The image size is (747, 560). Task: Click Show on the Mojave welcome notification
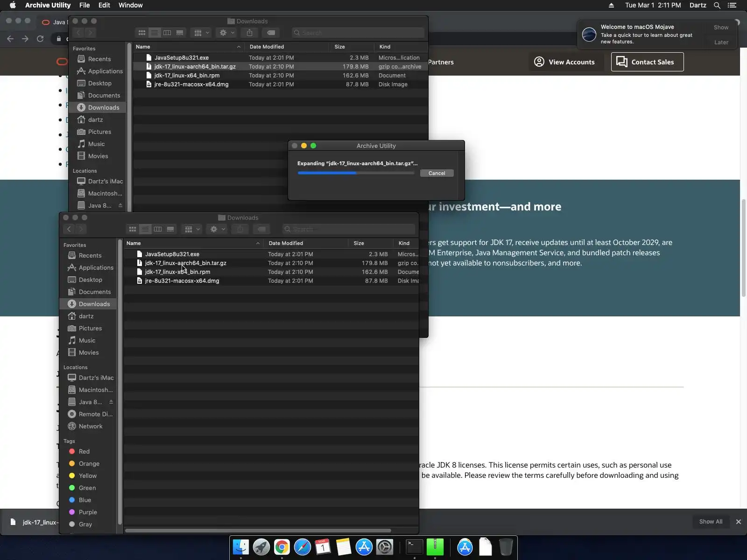tap(721, 28)
